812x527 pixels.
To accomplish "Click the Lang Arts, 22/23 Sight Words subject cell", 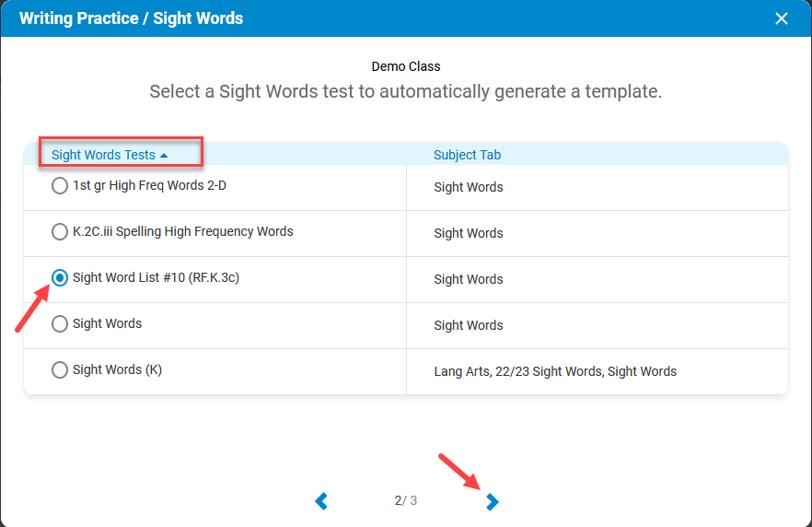I will [x=555, y=372].
